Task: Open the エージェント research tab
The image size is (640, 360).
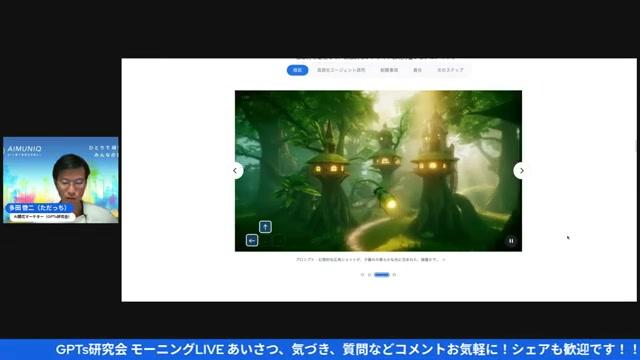Action: tap(341, 70)
